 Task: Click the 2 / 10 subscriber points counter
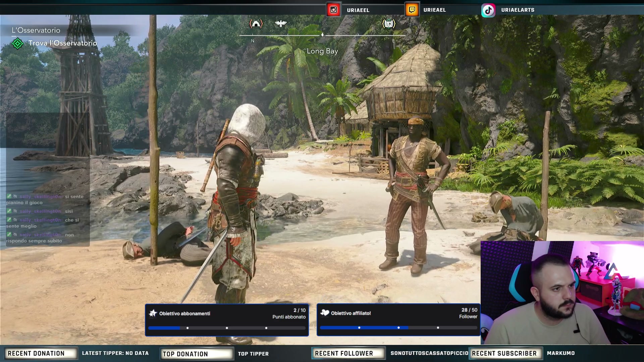(x=300, y=310)
